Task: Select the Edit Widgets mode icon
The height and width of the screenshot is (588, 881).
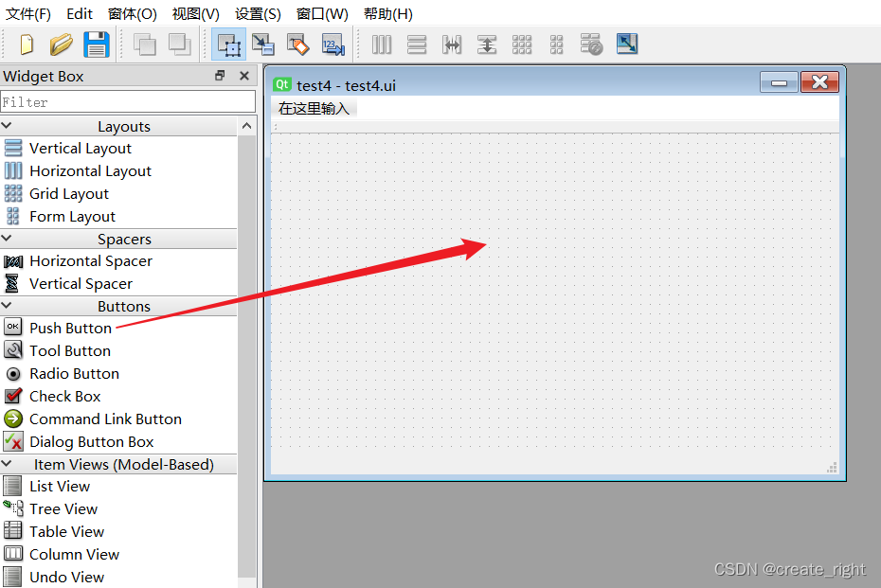Action: (228, 45)
